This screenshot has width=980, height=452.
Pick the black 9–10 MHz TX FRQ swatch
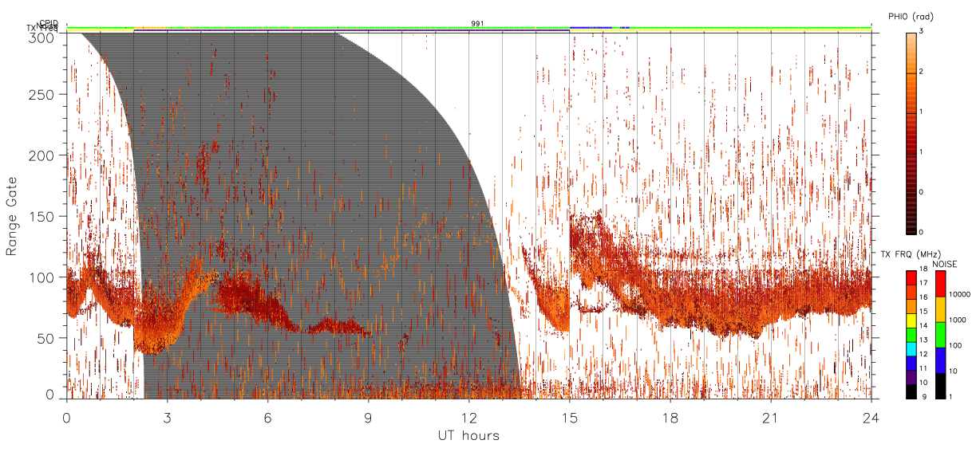[911, 391]
